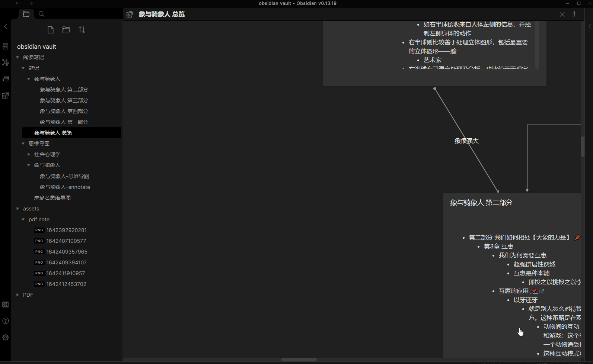Open image 1642409357965

click(67, 252)
